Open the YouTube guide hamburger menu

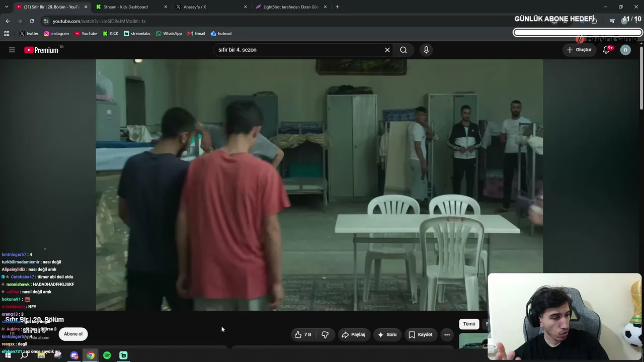tap(12, 50)
